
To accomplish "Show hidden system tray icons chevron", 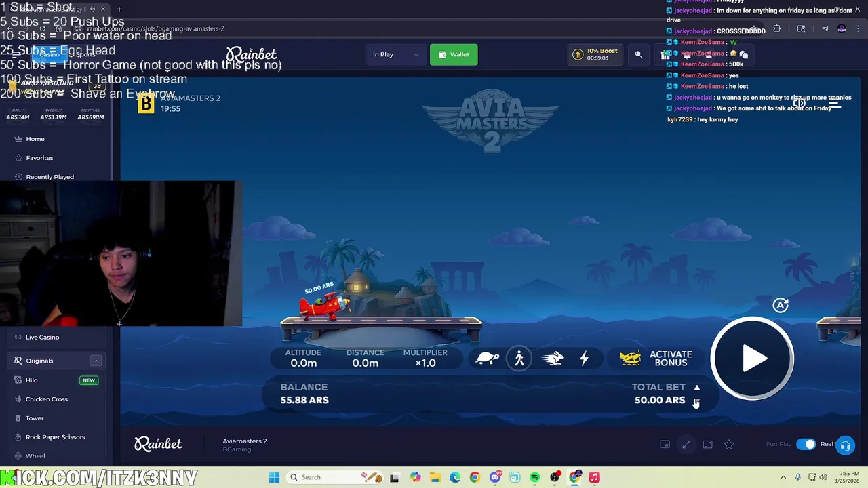I will pyautogui.click(x=783, y=477).
